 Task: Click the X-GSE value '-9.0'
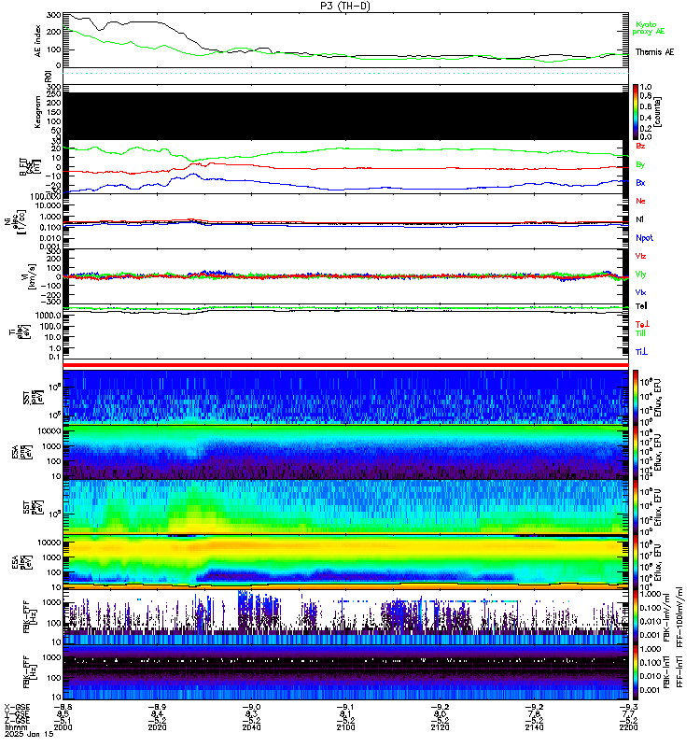251,707
